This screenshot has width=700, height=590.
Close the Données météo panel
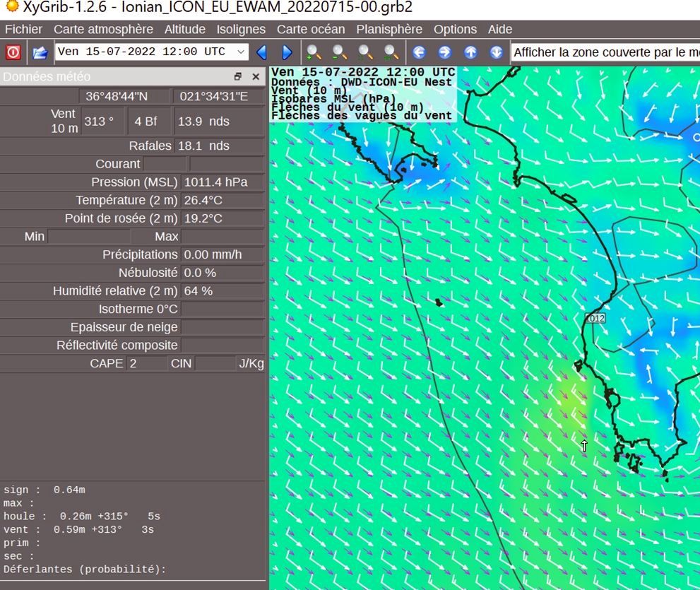click(x=256, y=77)
